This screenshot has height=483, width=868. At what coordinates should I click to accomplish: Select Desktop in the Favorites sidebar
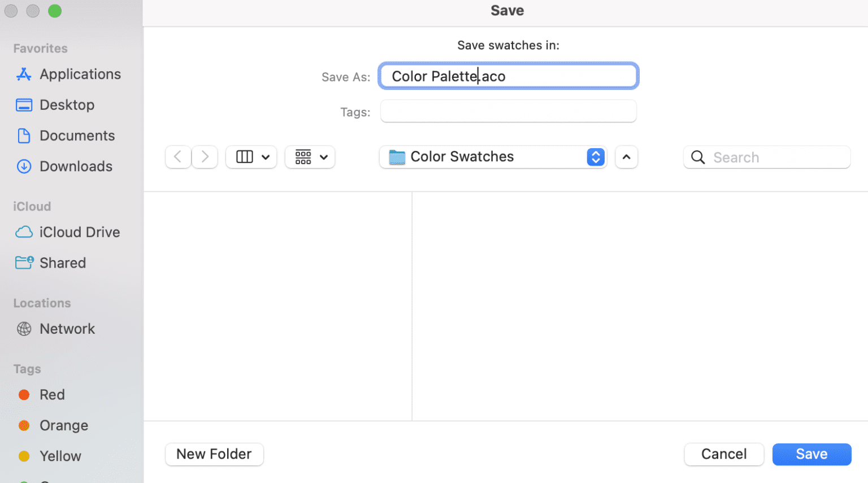click(x=67, y=105)
